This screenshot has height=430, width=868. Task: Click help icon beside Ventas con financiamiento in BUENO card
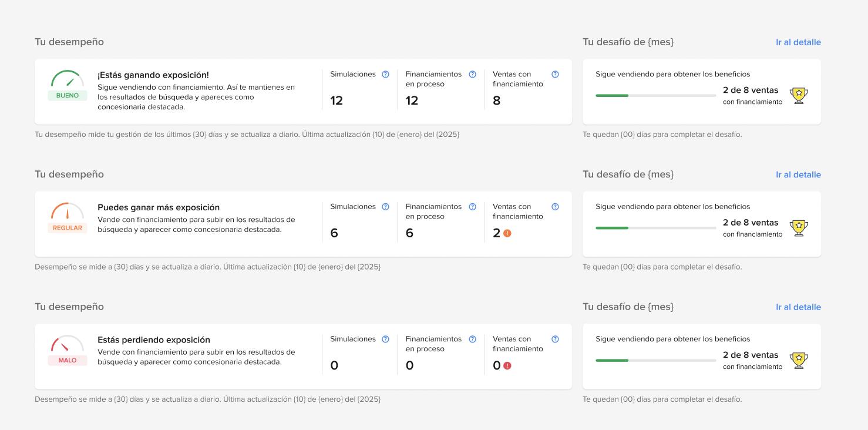coord(555,75)
